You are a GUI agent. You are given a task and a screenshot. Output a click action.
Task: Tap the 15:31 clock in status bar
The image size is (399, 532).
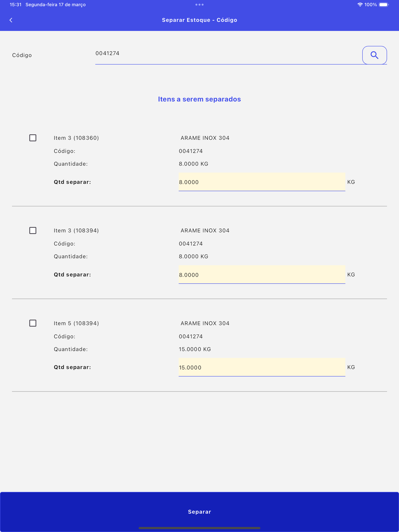(x=16, y=5)
